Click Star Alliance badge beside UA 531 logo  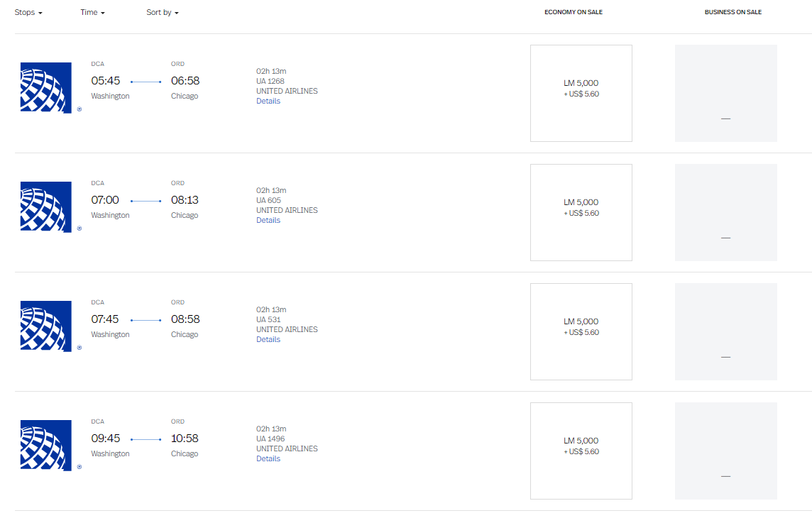point(79,348)
